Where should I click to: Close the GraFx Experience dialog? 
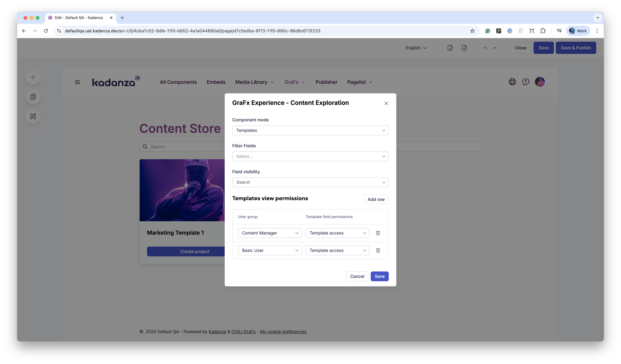coord(386,103)
